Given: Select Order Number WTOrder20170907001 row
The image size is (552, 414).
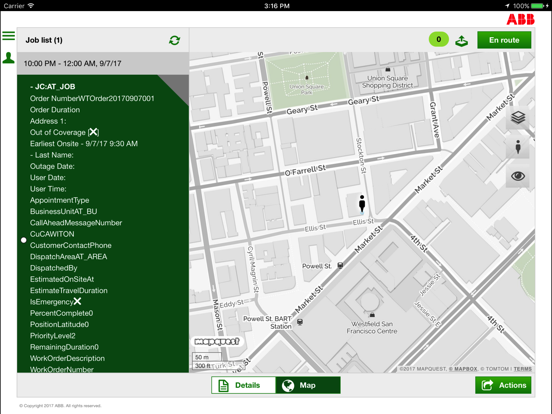Looking at the screenshot, I should 92,99.
